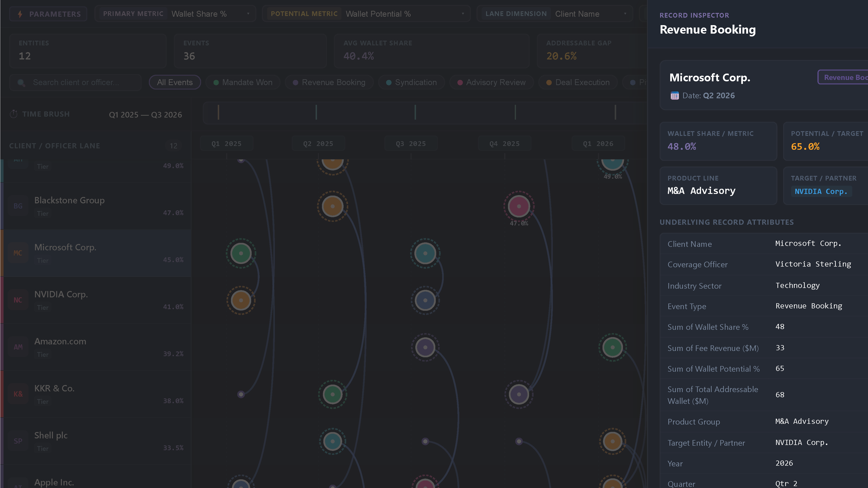
Task: Open the Lane Dimension dropdown
Action: [555, 14]
